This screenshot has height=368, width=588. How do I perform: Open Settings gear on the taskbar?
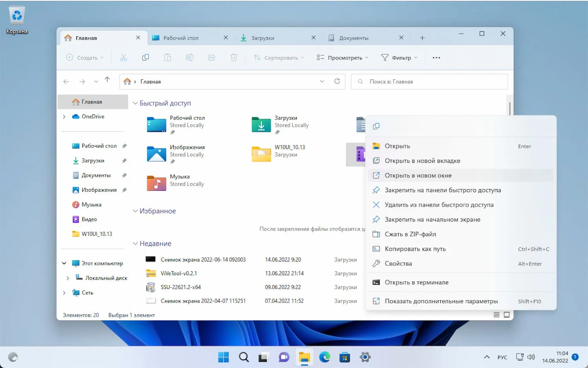click(x=365, y=357)
